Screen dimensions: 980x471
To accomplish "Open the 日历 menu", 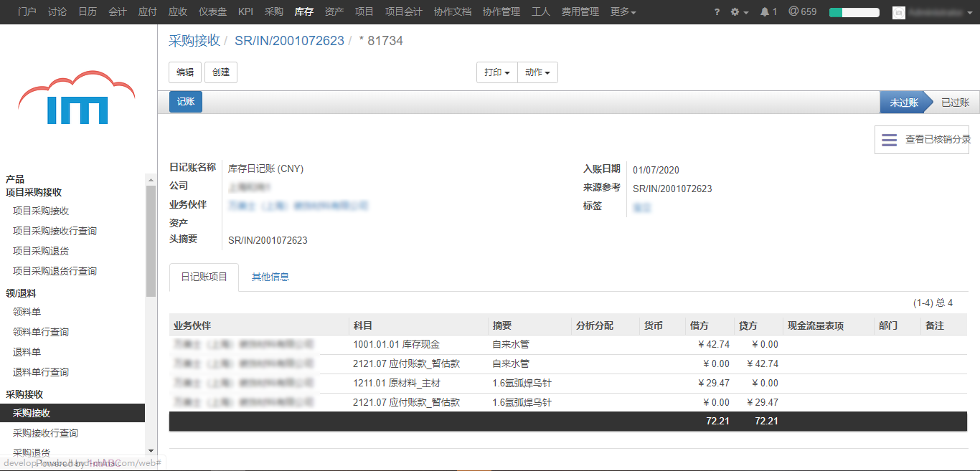I will (88, 12).
